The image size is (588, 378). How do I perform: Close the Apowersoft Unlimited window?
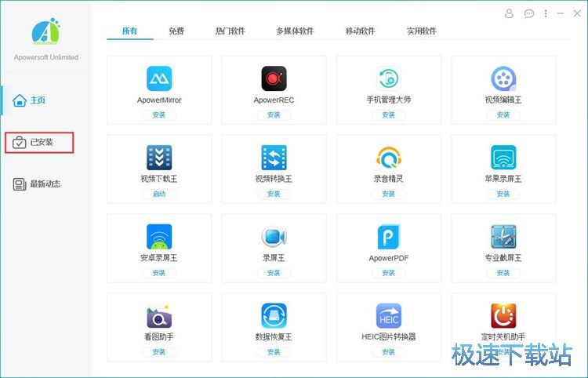point(577,14)
